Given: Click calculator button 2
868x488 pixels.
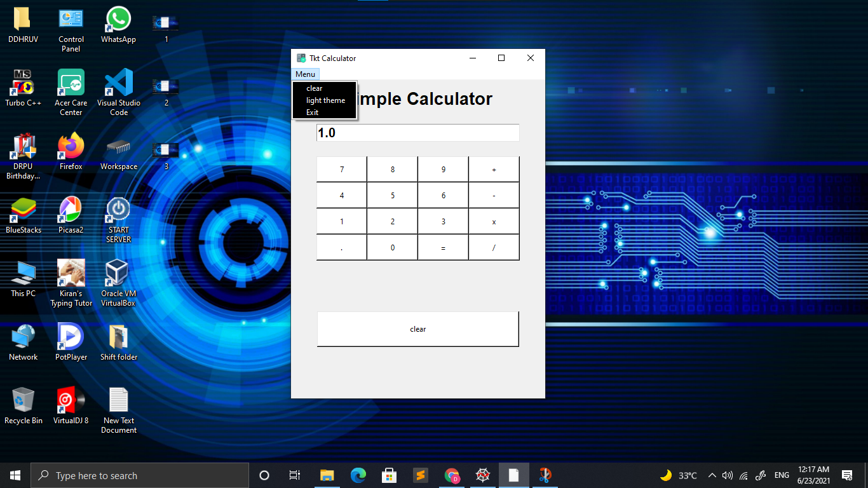Looking at the screenshot, I should pos(393,222).
